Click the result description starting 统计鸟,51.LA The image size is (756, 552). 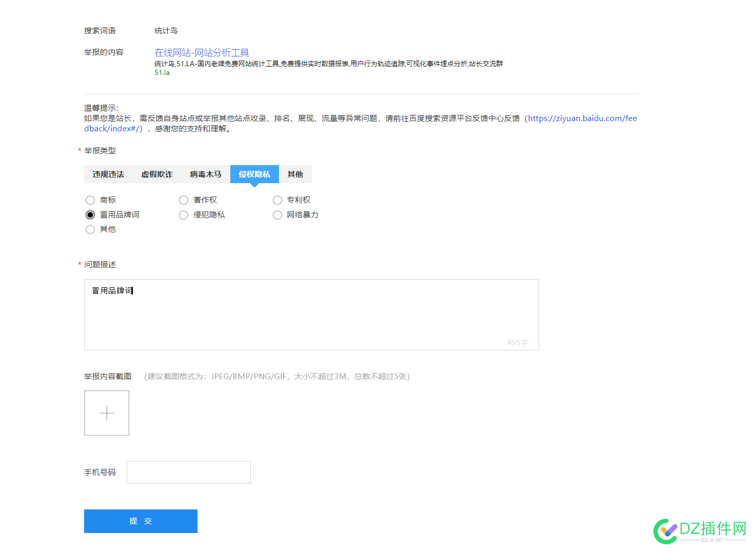(x=329, y=64)
